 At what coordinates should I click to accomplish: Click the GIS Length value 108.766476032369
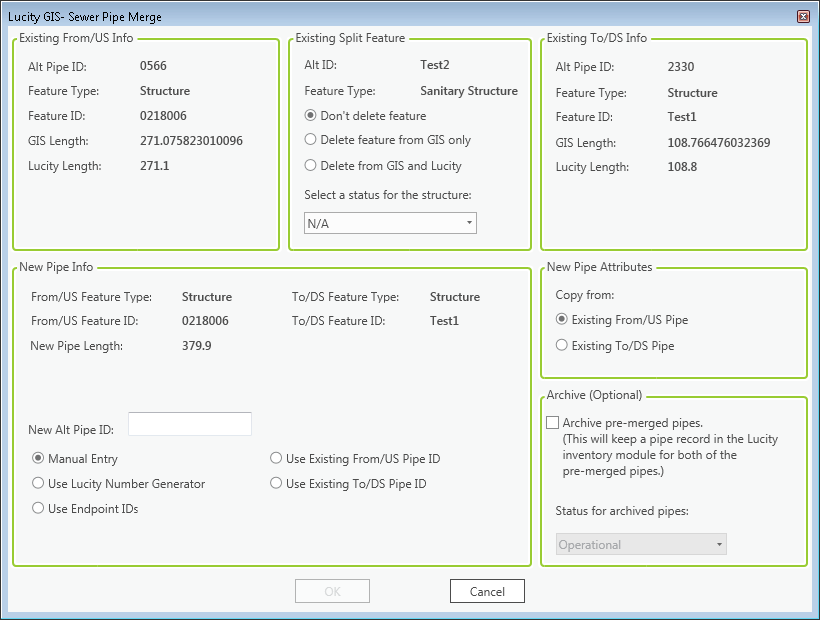point(719,143)
